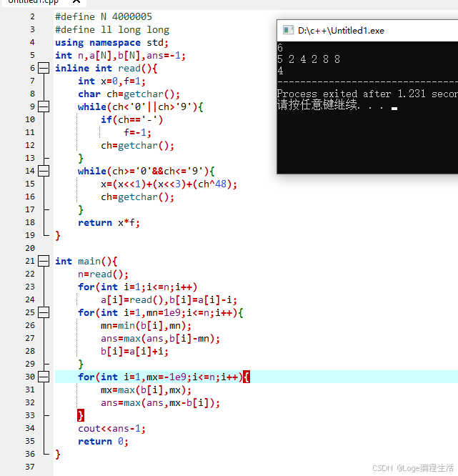Click line number 34 in the gutter
458x476 pixels.
click(30, 428)
